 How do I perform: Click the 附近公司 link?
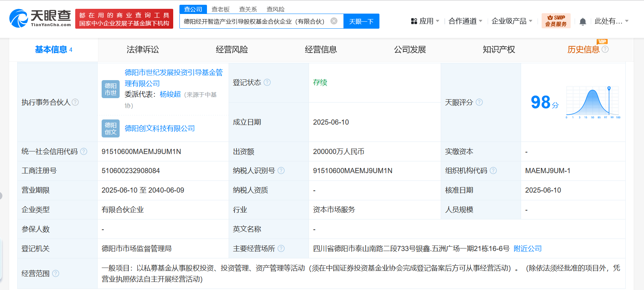(528, 248)
